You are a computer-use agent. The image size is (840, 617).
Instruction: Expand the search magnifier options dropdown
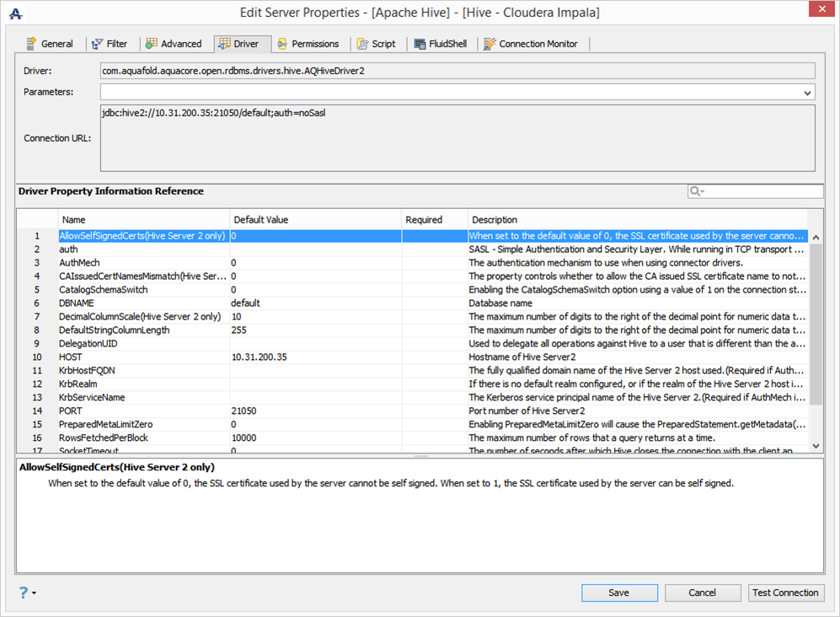[698, 192]
